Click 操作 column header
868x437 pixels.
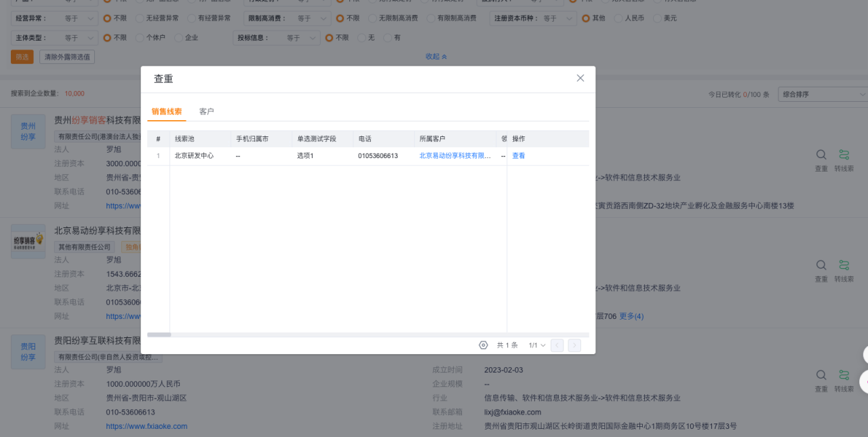click(548, 139)
